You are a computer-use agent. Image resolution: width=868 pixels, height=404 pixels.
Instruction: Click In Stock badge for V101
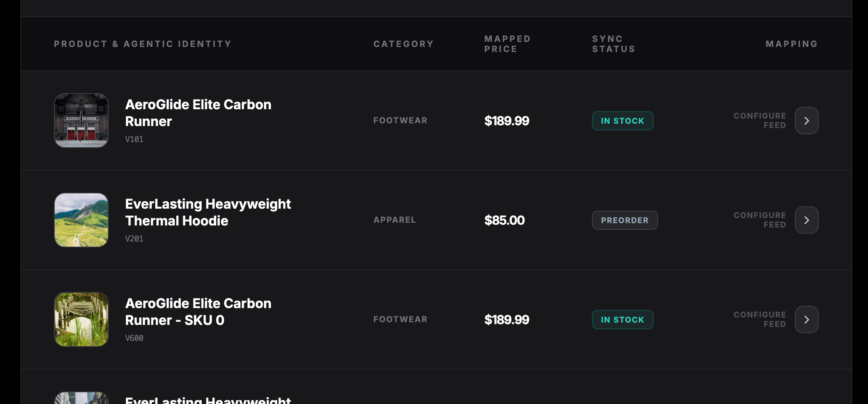(x=622, y=121)
